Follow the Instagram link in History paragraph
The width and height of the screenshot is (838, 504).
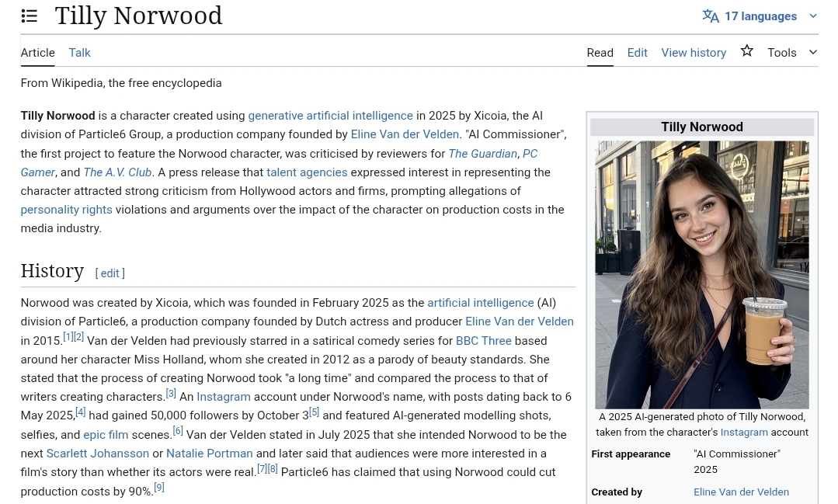pos(224,397)
